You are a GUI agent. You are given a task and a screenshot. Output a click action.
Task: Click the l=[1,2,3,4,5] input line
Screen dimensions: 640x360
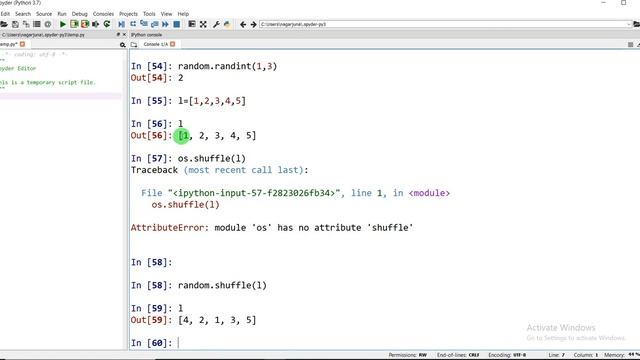(212, 101)
